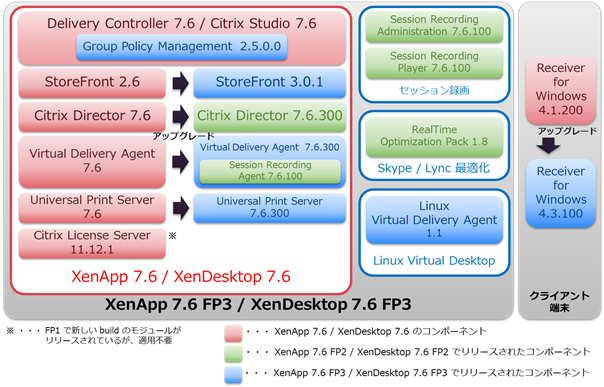Click the arrow next to Citrix Director 7.6

tap(180, 116)
